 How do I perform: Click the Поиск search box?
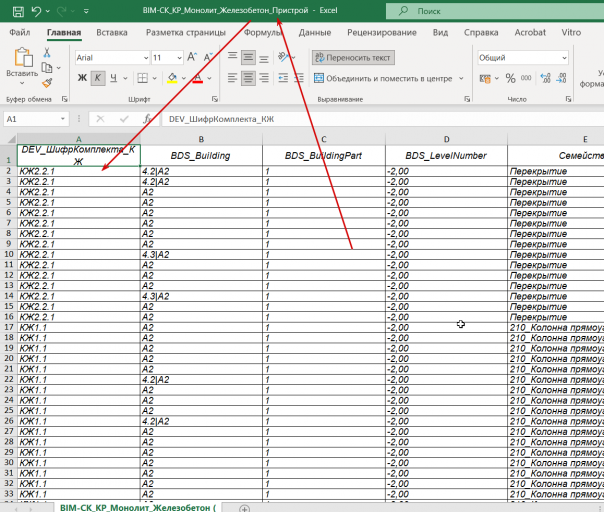[495, 11]
